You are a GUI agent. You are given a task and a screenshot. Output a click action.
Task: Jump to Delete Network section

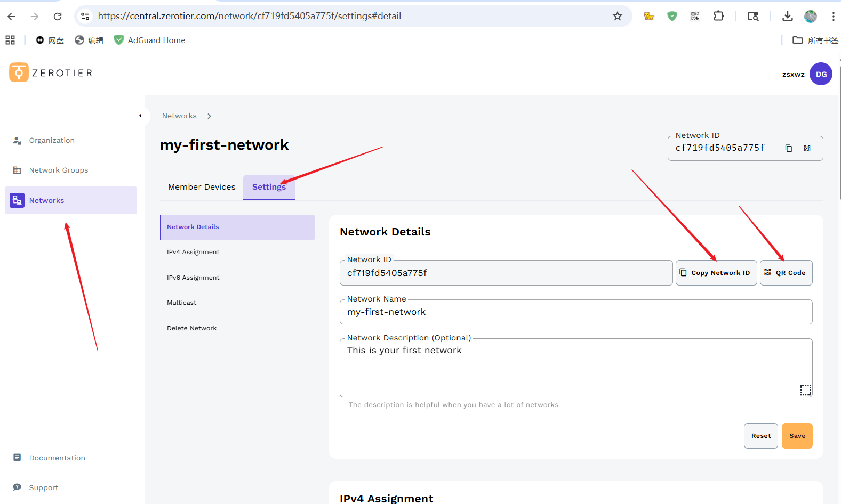pos(191,328)
